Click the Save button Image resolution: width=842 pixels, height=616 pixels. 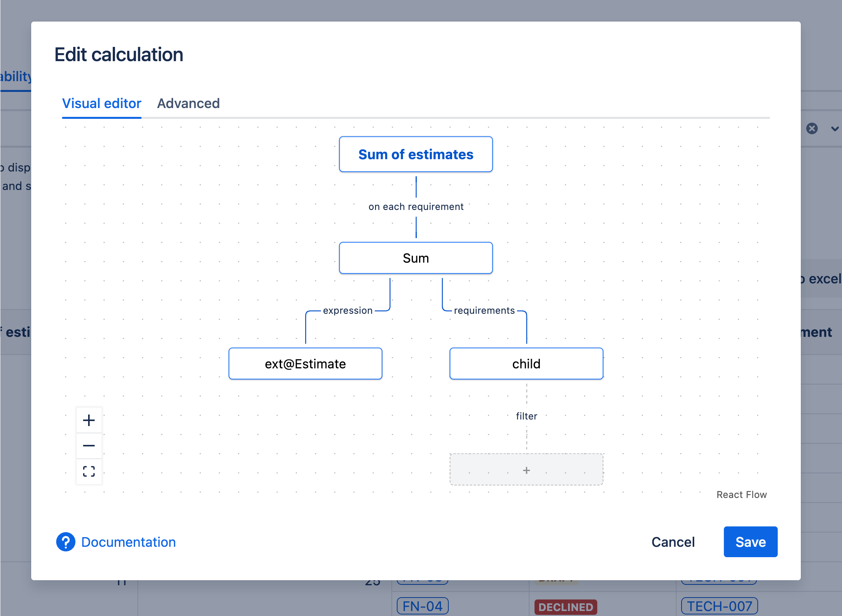[x=750, y=541]
